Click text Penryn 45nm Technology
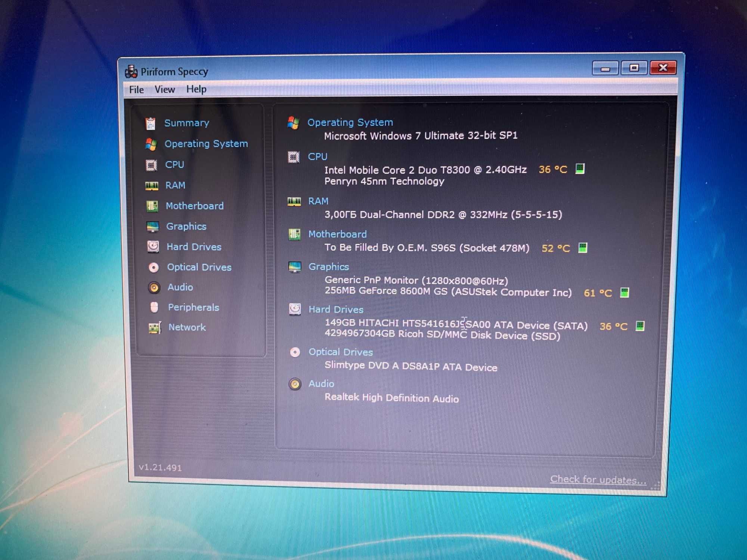 pos(384,181)
